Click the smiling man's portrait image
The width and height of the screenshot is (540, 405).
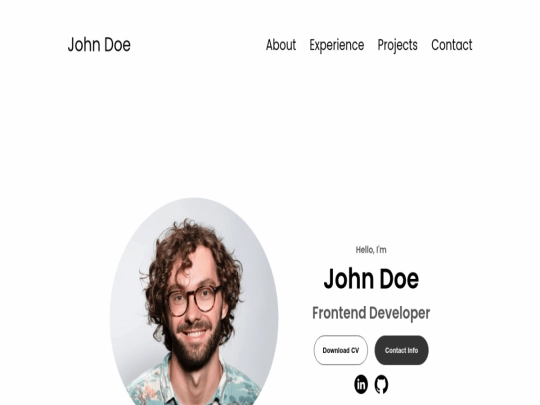pyautogui.click(x=194, y=302)
